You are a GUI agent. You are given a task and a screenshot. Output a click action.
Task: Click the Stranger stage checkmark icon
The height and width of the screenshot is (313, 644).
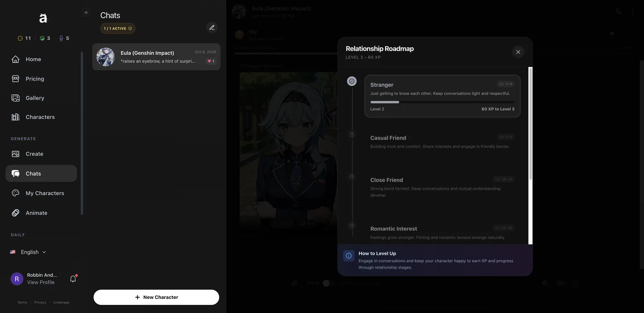[x=352, y=81]
